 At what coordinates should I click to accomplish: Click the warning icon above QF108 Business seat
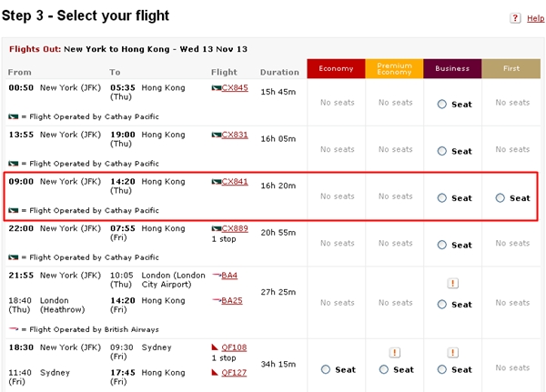click(x=452, y=353)
